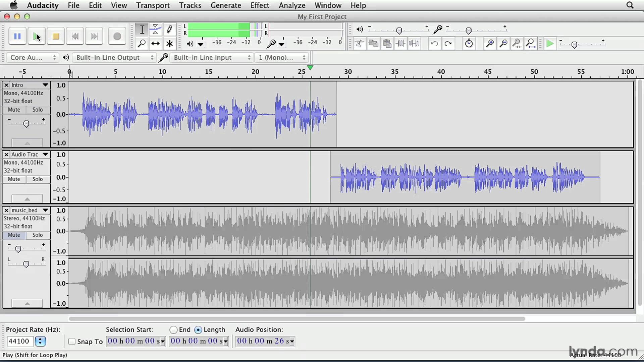Open the Intro track dropdown menu
The image size is (644, 362).
pyautogui.click(x=45, y=85)
